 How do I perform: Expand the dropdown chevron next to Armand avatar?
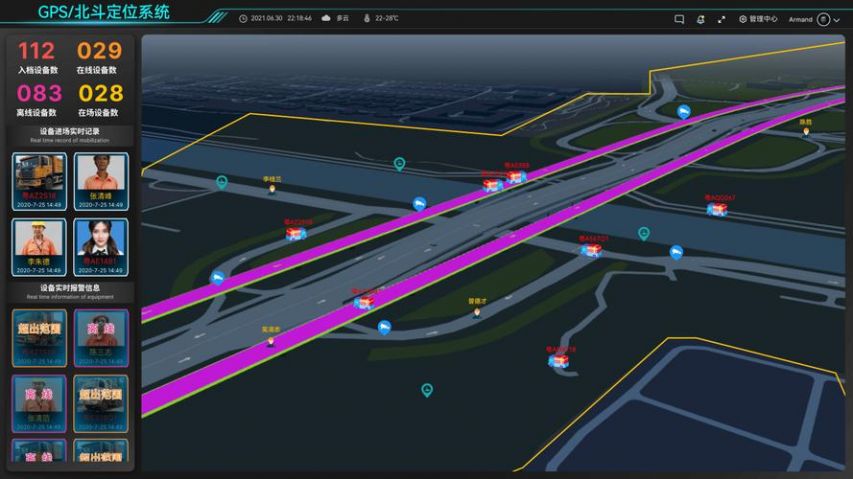pos(837,20)
